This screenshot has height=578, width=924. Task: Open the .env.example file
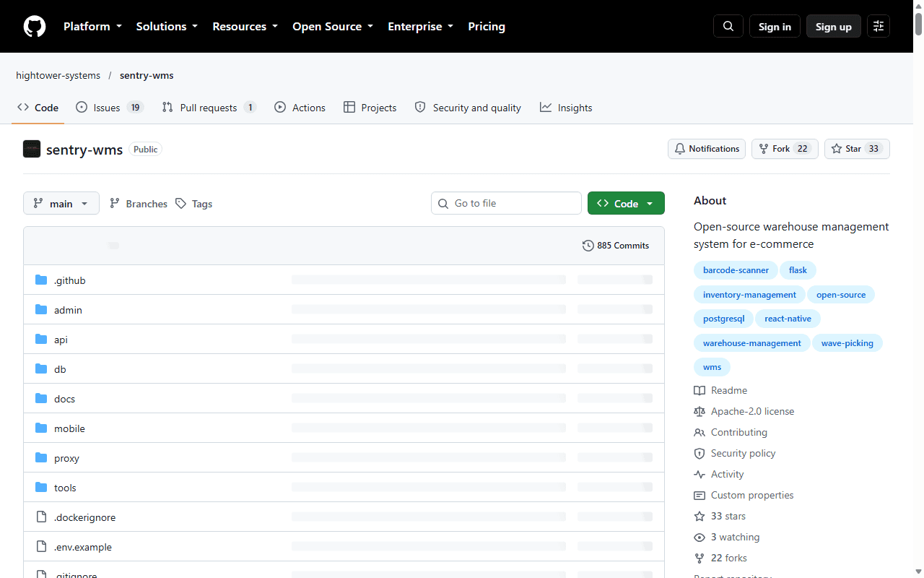coord(83,547)
